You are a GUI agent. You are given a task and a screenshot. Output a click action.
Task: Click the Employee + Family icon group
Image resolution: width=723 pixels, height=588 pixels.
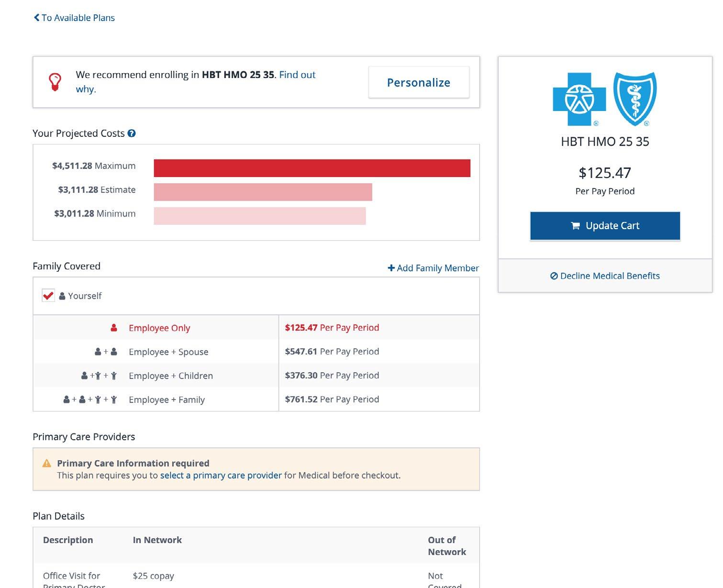[x=90, y=399]
